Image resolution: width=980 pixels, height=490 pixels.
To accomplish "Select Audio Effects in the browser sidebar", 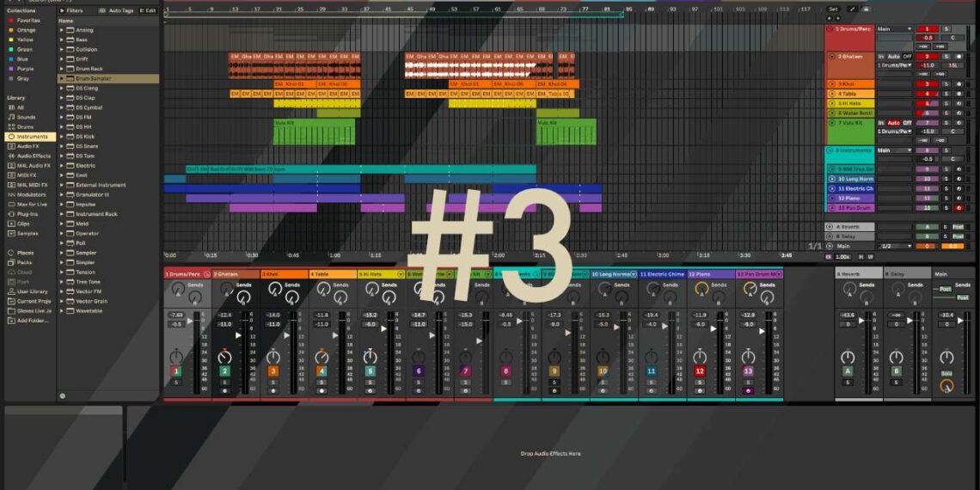I will 34,156.
